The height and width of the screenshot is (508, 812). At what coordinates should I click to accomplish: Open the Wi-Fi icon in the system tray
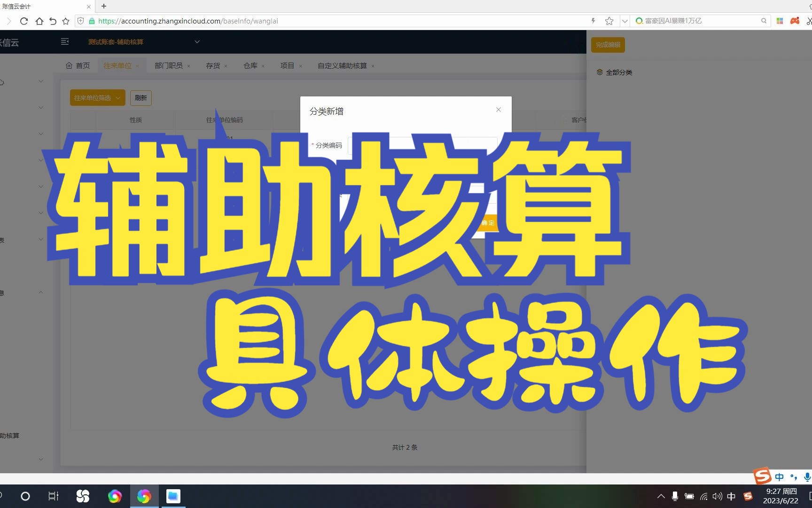tap(703, 496)
